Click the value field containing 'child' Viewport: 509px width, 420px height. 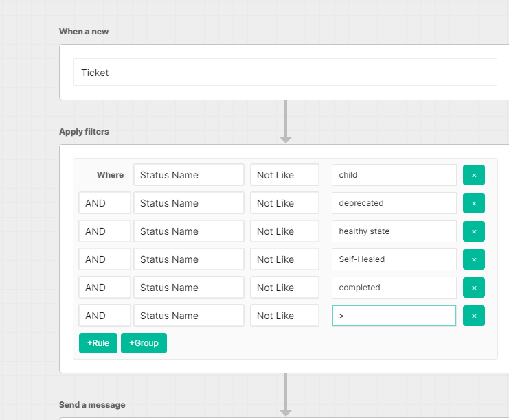click(394, 175)
